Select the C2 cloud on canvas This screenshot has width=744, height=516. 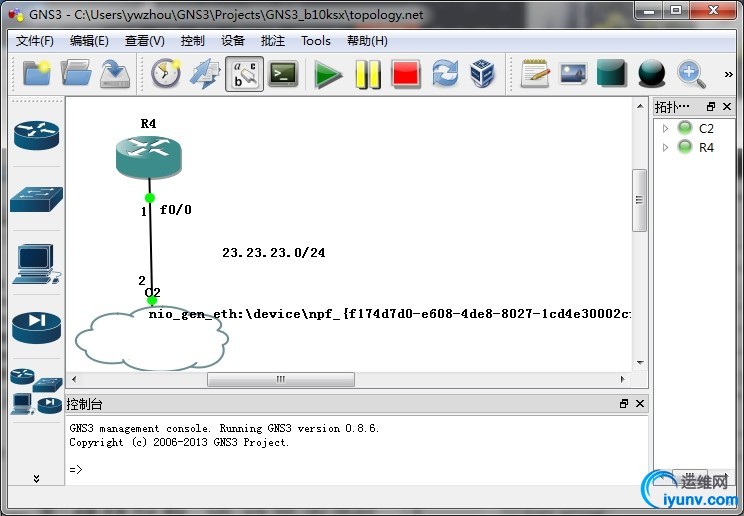pyautogui.click(x=151, y=338)
